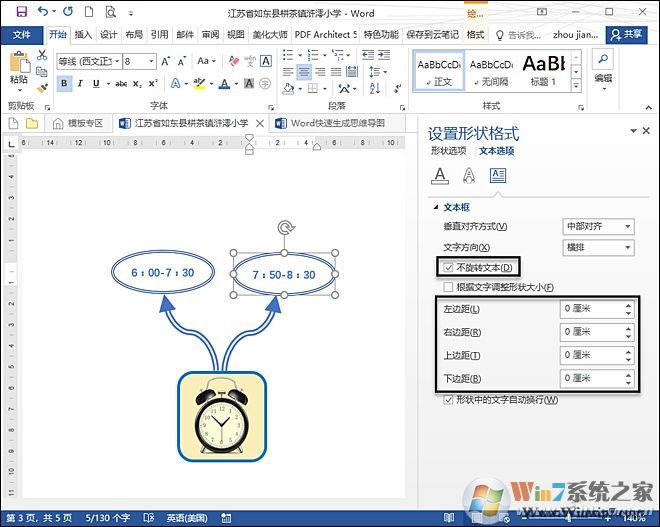Viewport: 660px width, 527px height.
Task: Open the Text Fill & Outline icon
Action: 439,176
